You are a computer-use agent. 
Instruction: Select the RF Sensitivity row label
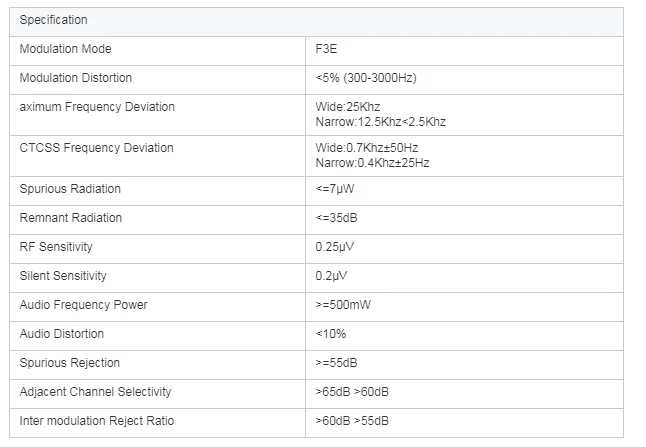(56, 247)
